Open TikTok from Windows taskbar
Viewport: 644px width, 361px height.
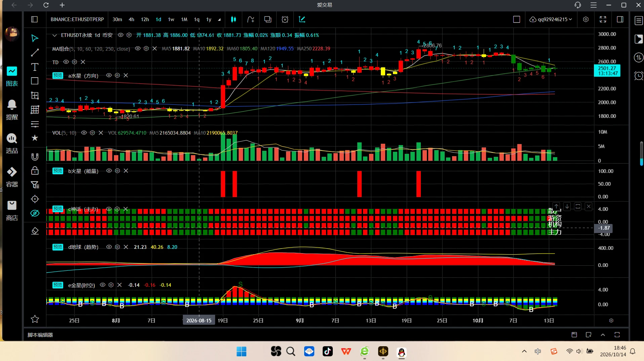(x=327, y=352)
